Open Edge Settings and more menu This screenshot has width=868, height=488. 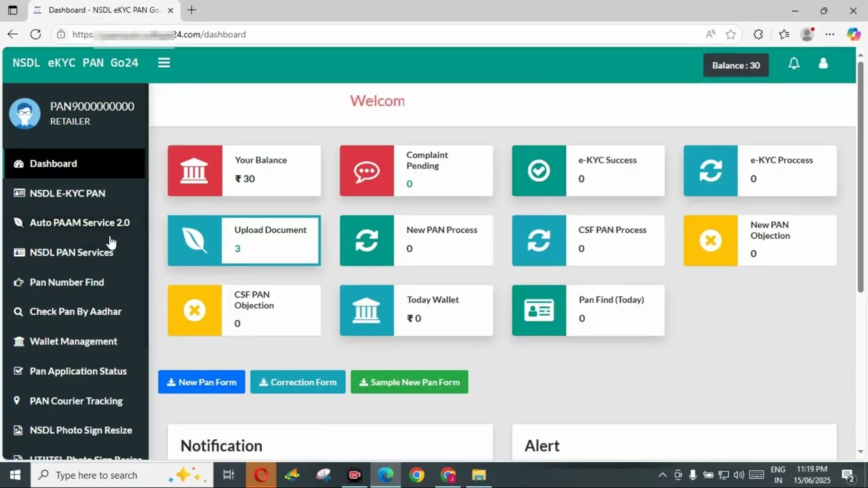coord(830,35)
